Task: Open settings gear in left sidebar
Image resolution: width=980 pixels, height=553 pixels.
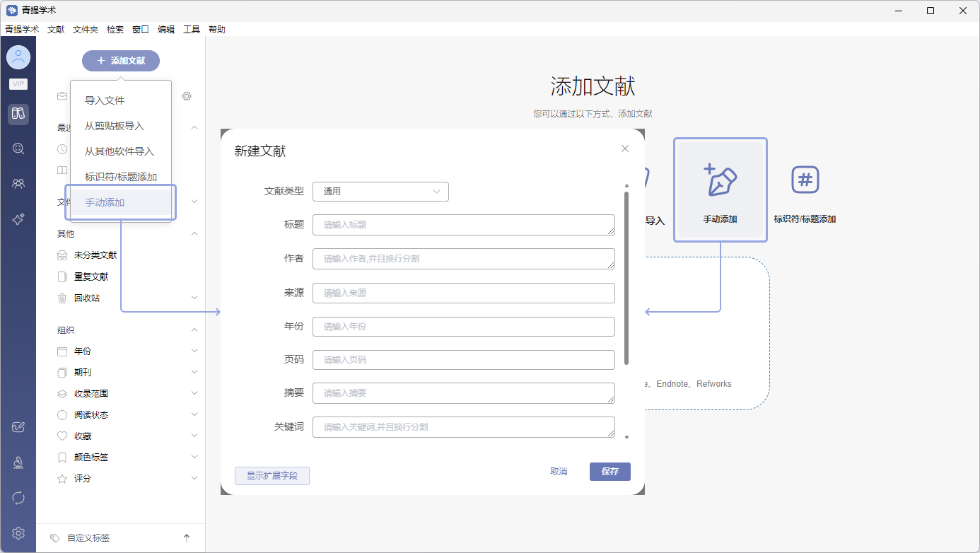Action: coord(18,533)
